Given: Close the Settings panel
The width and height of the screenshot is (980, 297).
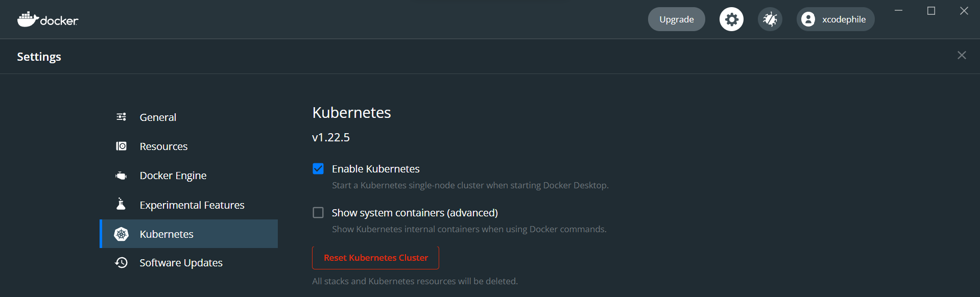Looking at the screenshot, I should (962, 55).
